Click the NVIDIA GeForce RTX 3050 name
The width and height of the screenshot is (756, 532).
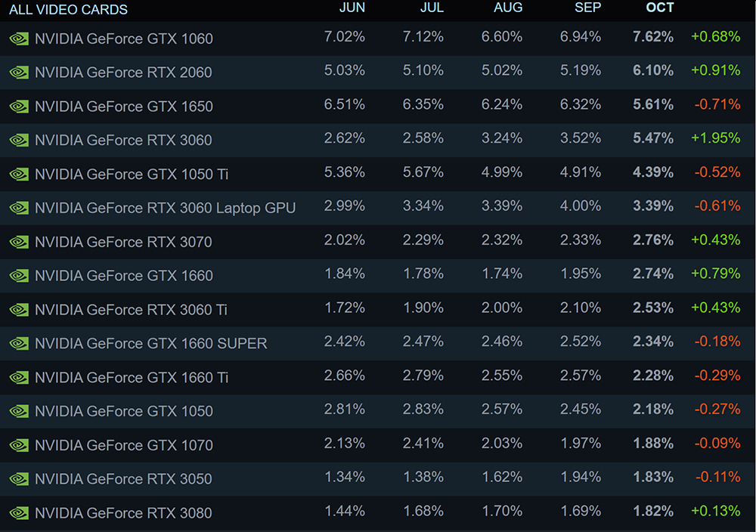tap(123, 479)
